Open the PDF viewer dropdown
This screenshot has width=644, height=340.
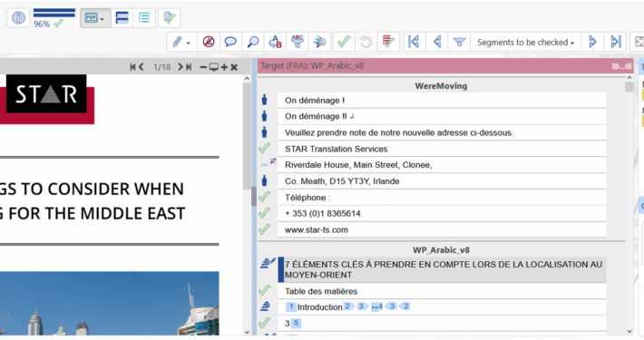coord(95,17)
